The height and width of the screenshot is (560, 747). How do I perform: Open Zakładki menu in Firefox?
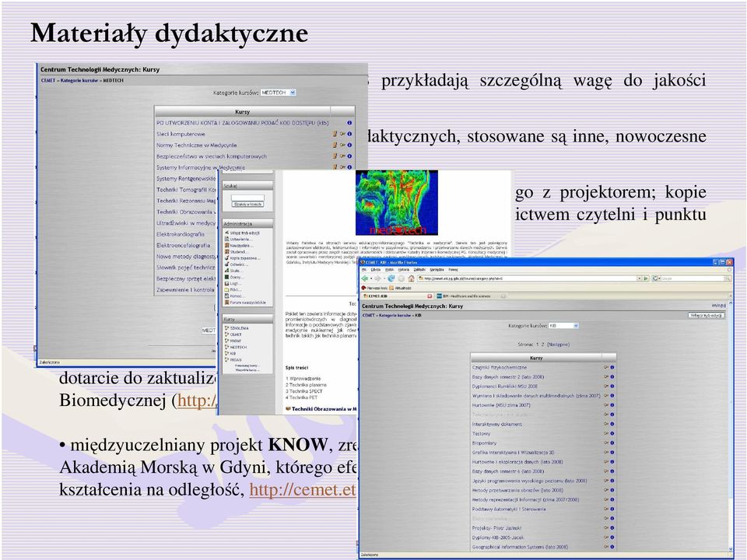(x=419, y=270)
